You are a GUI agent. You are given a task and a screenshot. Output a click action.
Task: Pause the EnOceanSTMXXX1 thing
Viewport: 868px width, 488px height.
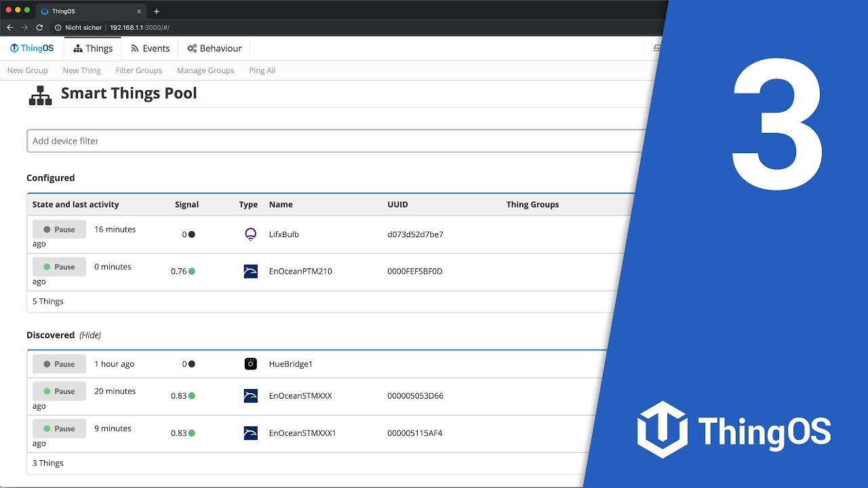[59, 428]
